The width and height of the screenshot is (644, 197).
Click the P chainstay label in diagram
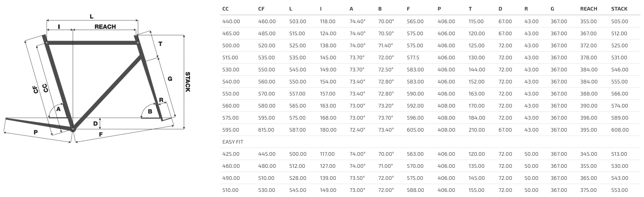[36, 132]
